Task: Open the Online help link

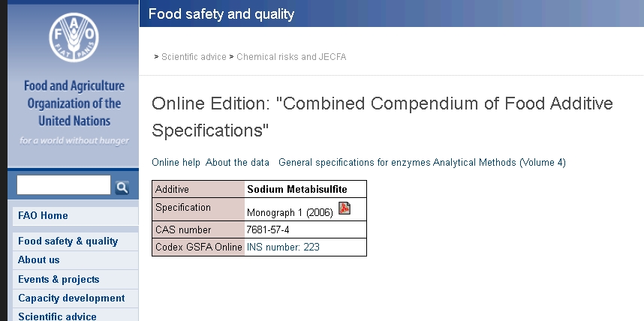Action: coord(176,163)
